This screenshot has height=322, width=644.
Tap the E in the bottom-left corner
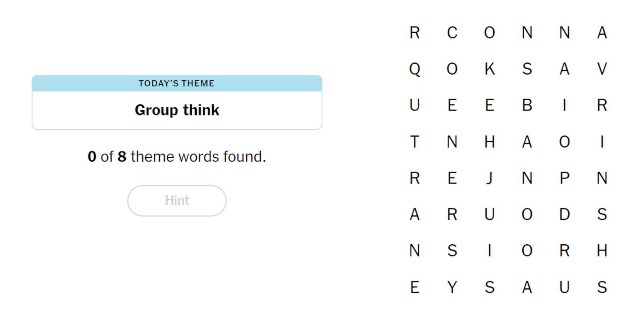click(x=415, y=287)
